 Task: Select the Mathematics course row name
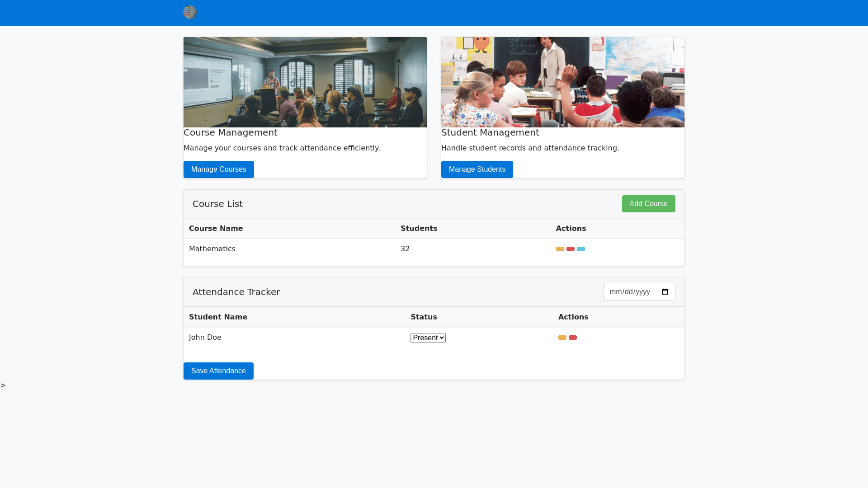coord(212,249)
